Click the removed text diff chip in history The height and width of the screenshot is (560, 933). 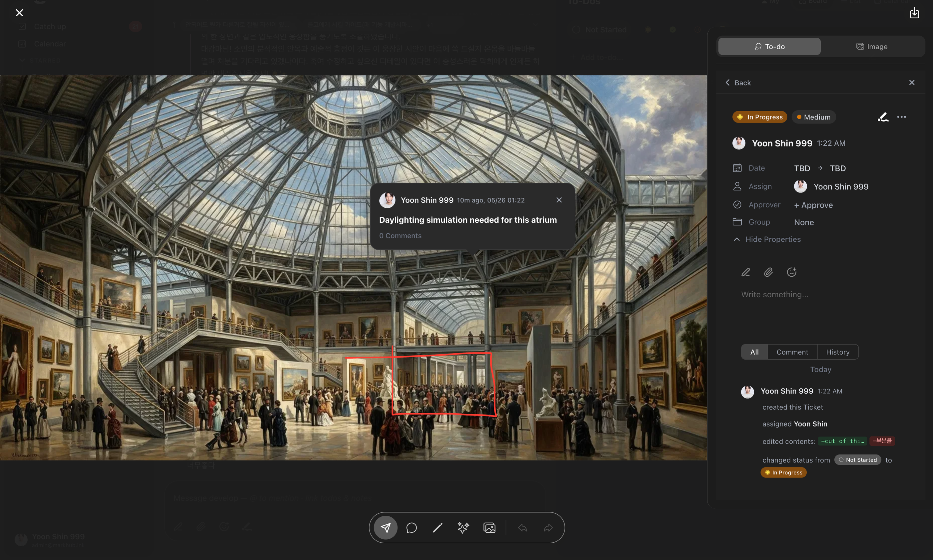pos(882,441)
